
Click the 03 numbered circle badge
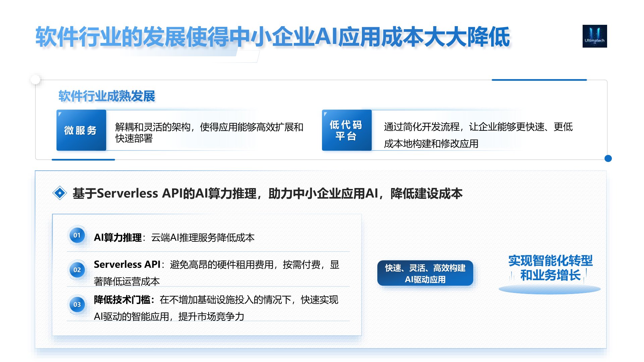(x=77, y=305)
